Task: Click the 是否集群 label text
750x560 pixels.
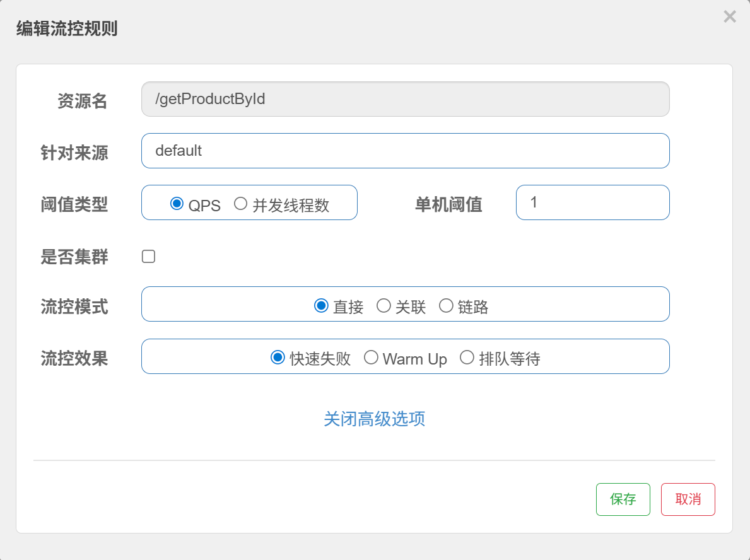Action: (74, 257)
